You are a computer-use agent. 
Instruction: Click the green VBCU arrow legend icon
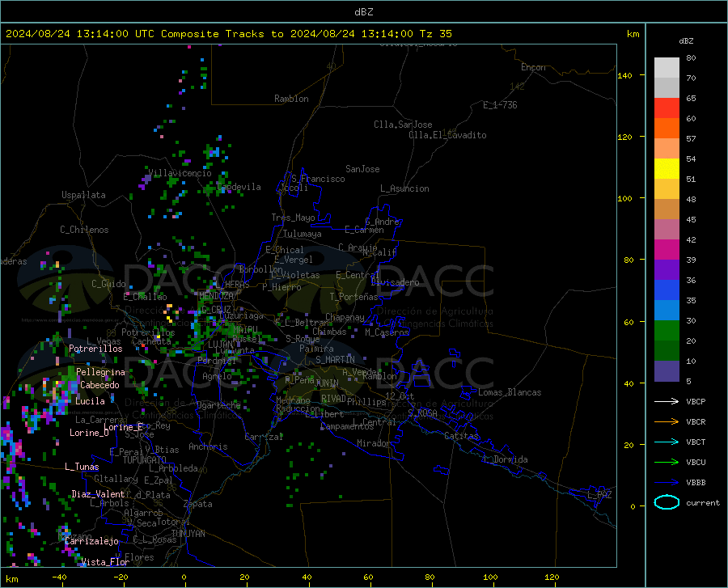(x=667, y=463)
